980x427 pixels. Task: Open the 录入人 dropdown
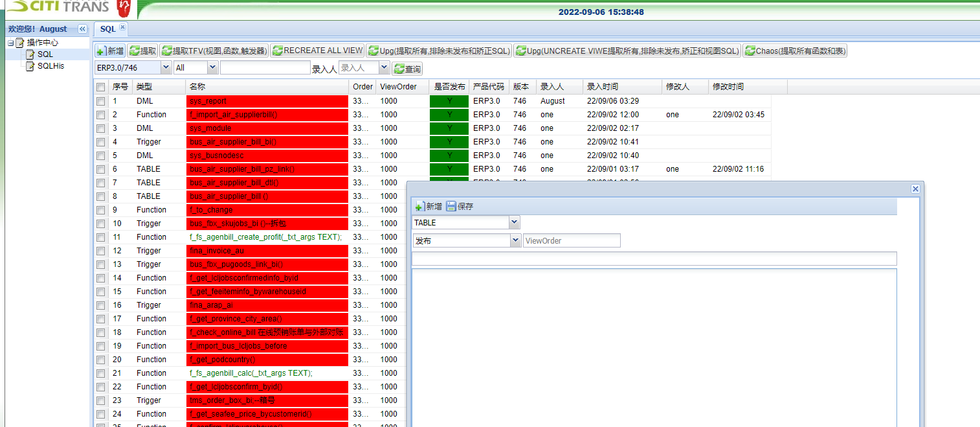coord(384,67)
